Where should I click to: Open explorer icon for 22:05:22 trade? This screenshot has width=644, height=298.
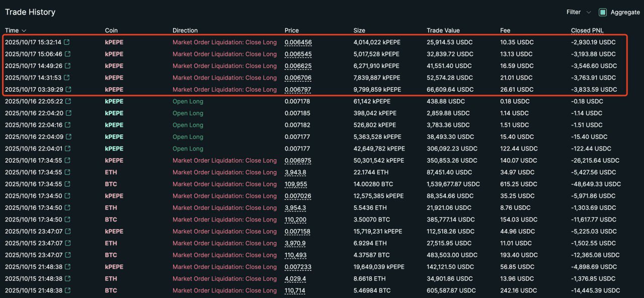pos(68,101)
